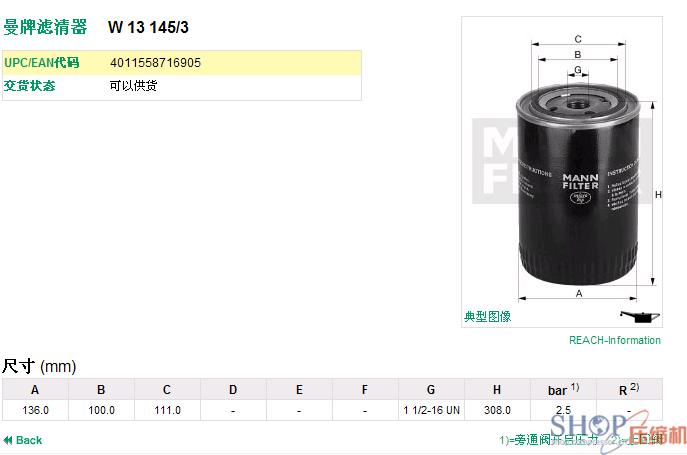687x455 pixels.
Task: Select dimension value 100.0
Action: tap(101, 410)
